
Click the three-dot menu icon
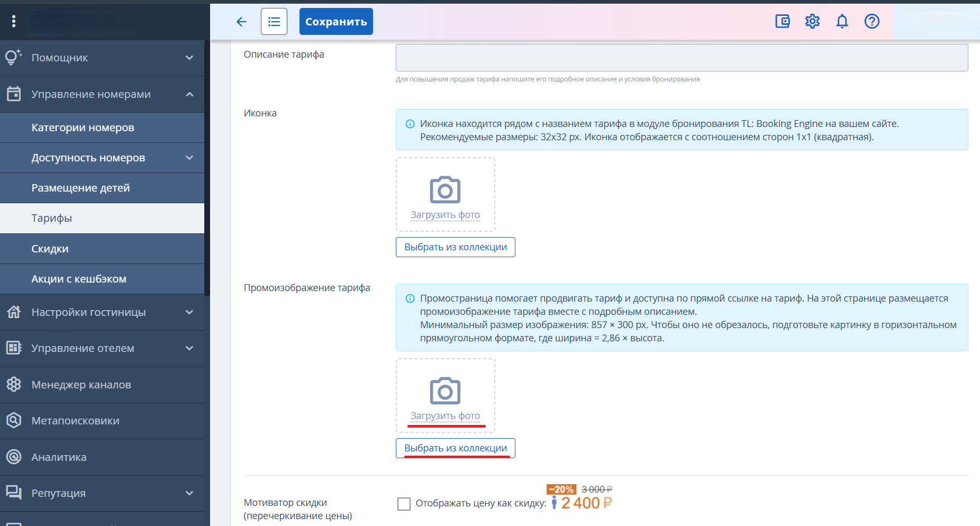click(x=14, y=21)
